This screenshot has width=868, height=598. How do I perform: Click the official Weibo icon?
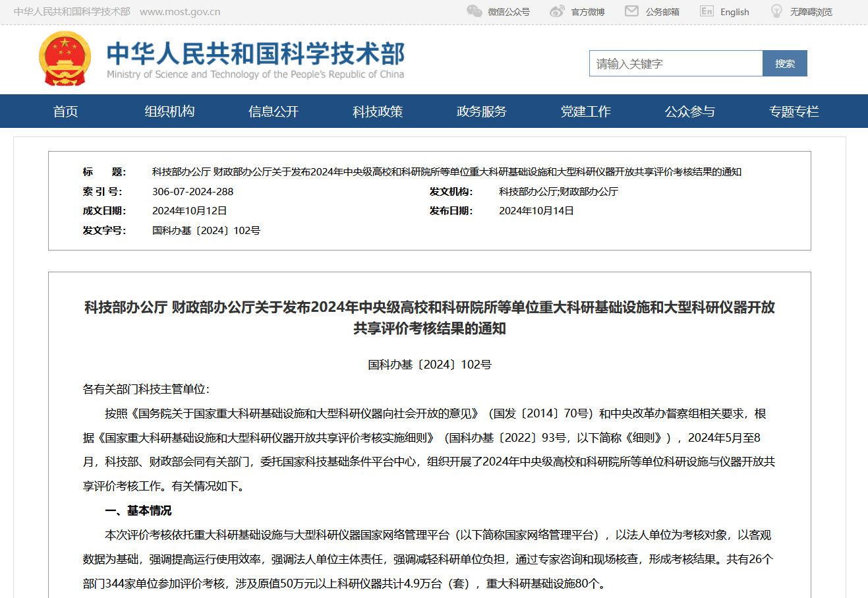point(557,11)
